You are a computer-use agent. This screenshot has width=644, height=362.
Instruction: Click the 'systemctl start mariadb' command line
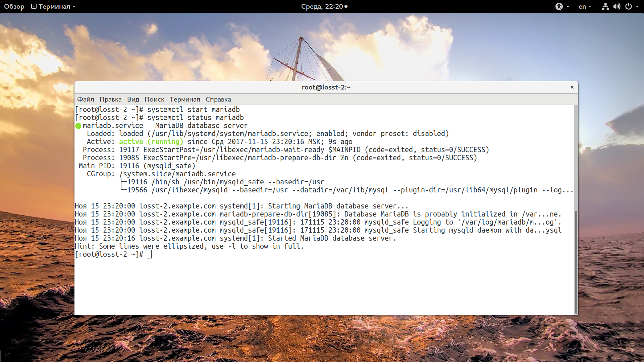157,110
